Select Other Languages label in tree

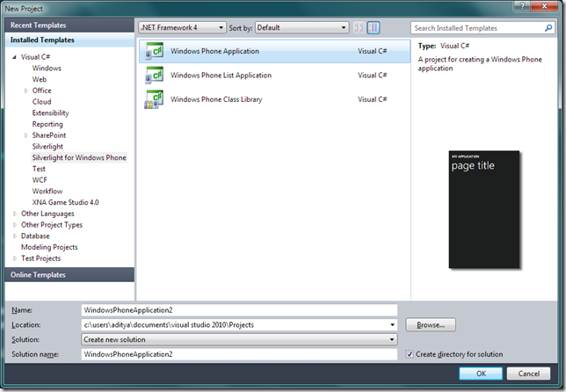[47, 214]
